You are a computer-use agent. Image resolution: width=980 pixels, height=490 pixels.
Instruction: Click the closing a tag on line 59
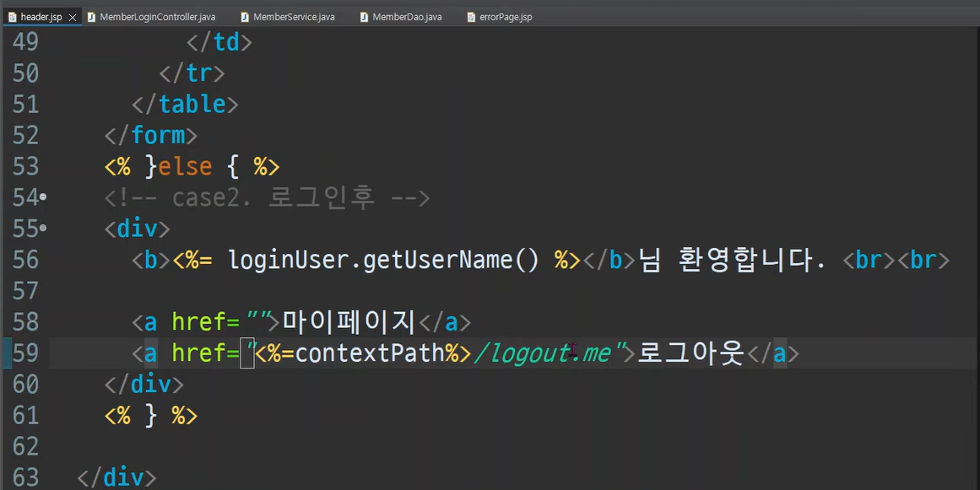pos(772,353)
